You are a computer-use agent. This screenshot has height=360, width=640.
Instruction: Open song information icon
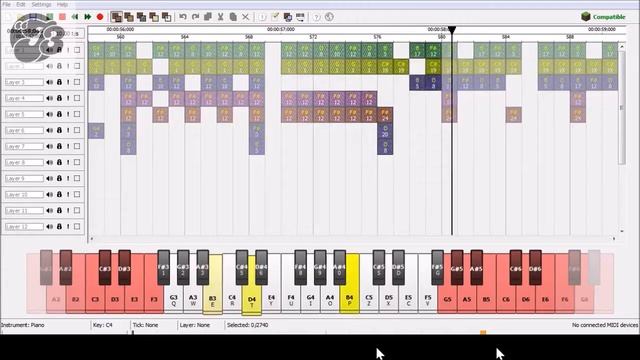coord(262,17)
